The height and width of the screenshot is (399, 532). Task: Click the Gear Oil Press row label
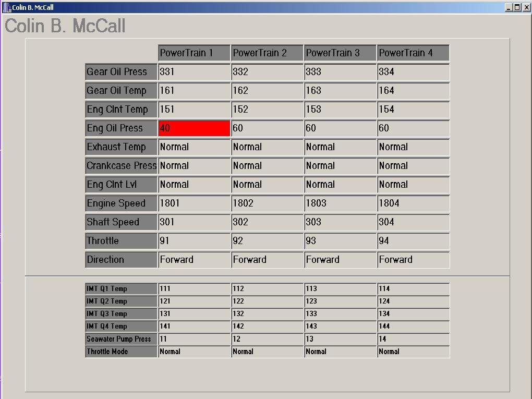point(121,72)
